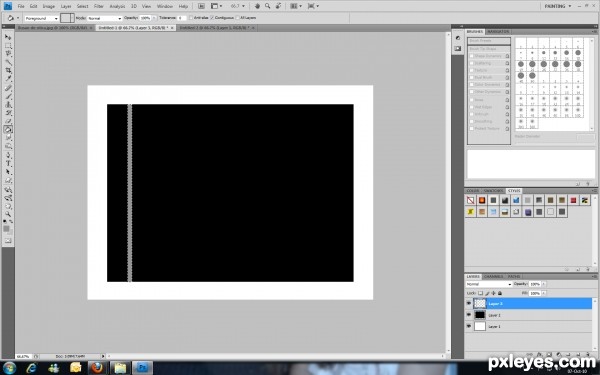Enable the All Layers checkbox
Image resolution: width=600 pixels, height=375 pixels.
238,18
